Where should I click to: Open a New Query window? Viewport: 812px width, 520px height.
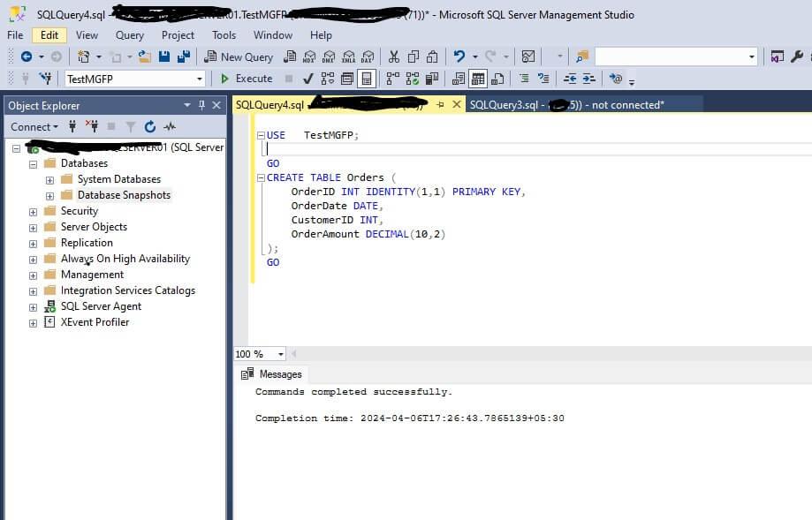tap(239, 57)
